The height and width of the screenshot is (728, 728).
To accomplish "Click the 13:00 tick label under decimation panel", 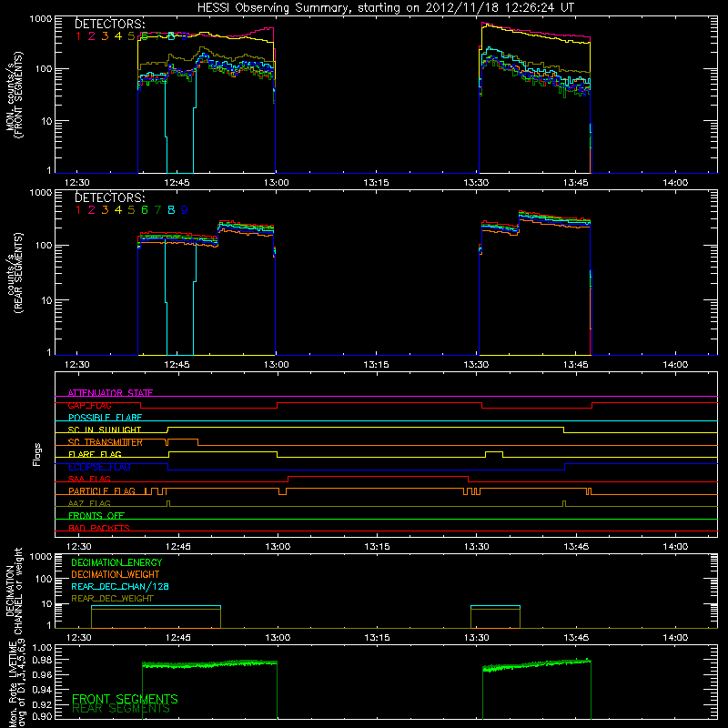I will (x=278, y=638).
